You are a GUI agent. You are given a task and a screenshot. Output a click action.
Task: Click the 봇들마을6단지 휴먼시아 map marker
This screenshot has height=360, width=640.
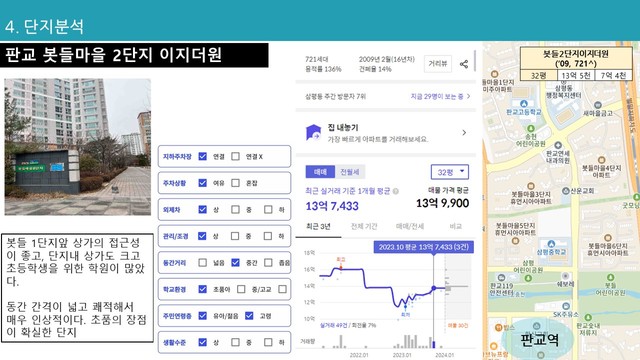pos(607,238)
